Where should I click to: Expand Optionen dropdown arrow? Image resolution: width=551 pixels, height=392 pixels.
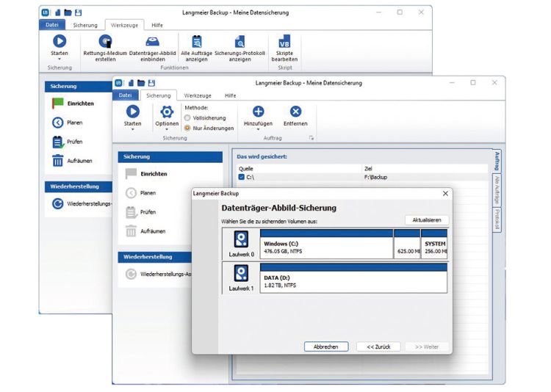click(x=167, y=130)
